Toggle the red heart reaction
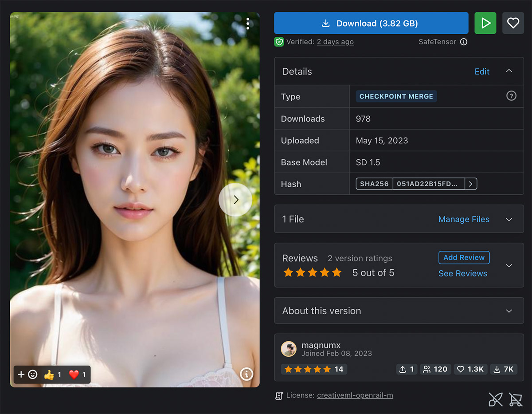Screen dimensions: 532x414 coord(78,375)
